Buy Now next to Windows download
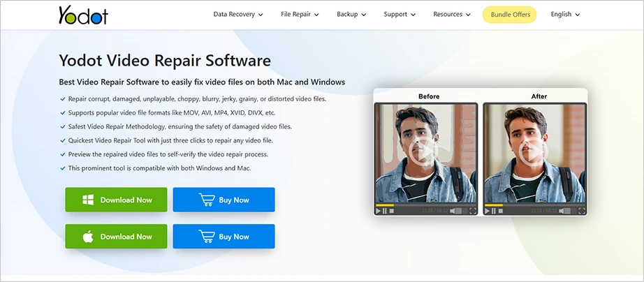Screen dimensions: 644x282 (224, 200)
